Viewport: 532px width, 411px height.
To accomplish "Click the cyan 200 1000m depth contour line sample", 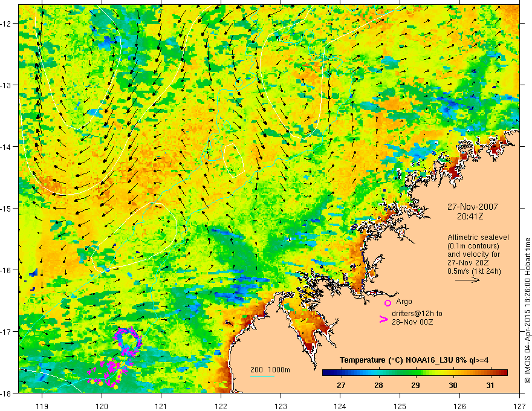I will (x=262, y=376).
